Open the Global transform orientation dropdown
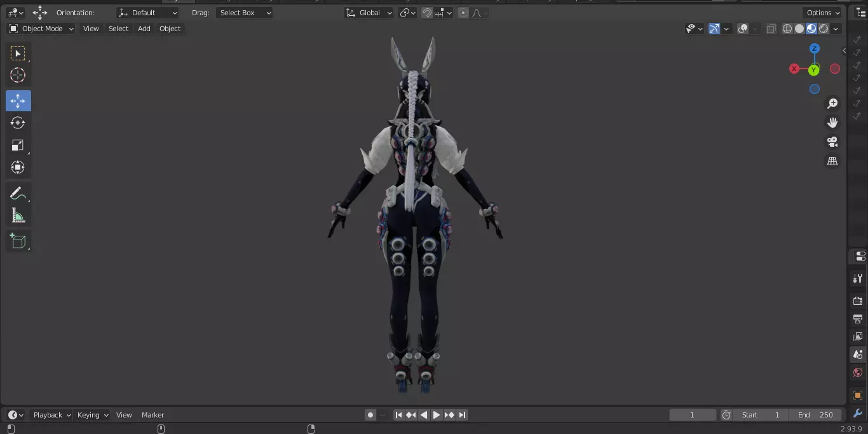 [369, 13]
